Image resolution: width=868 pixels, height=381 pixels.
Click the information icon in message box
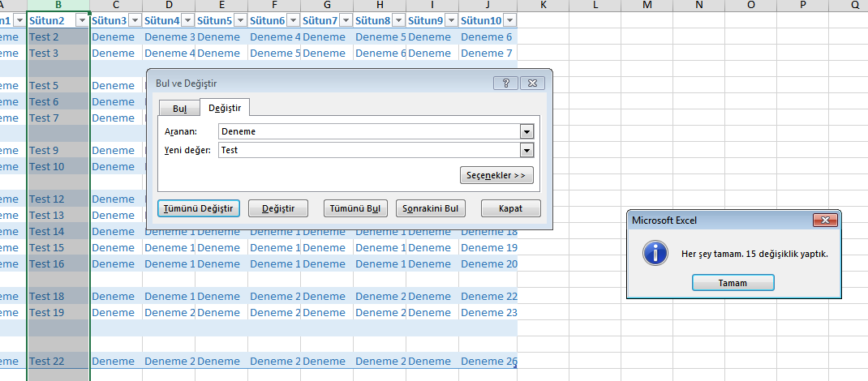coord(655,253)
